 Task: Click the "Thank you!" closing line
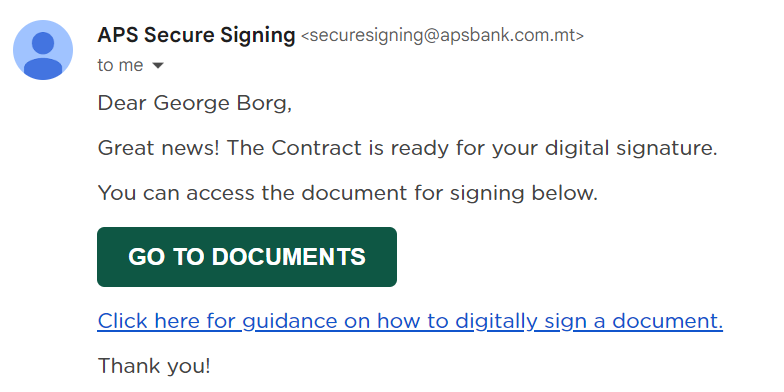(x=154, y=366)
